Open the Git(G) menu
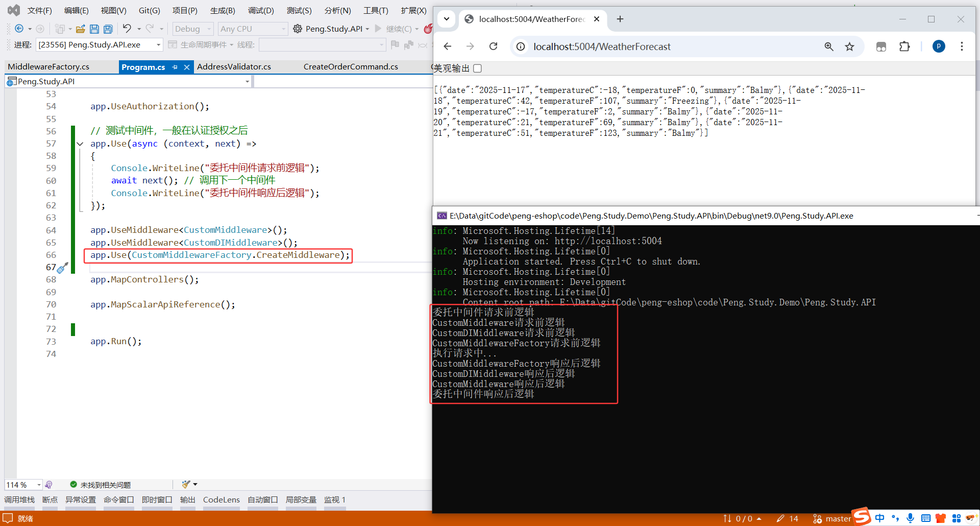This screenshot has width=980, height=526. (x=150, y=10)
